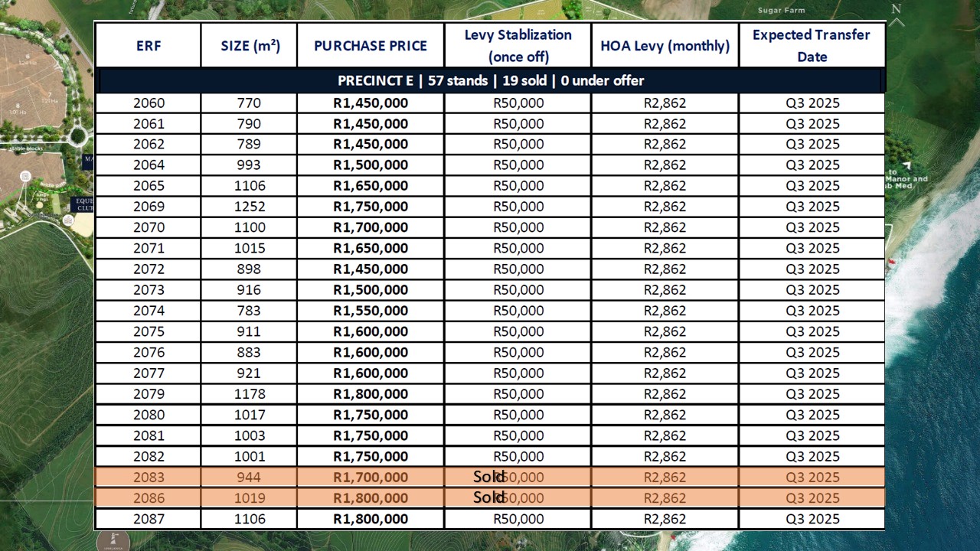Click the north compass icon on map
This screenshot has width=980, height=551.
click(x=897, y=14)
